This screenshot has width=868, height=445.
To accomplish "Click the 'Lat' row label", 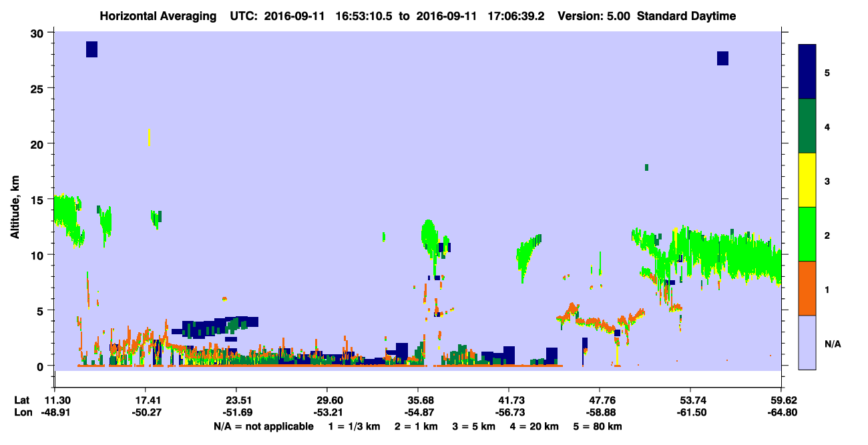I will [22, 400].
